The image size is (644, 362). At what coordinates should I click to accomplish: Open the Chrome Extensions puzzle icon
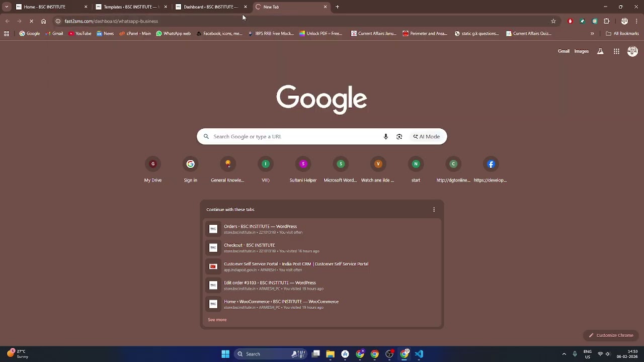pos(607,21)
